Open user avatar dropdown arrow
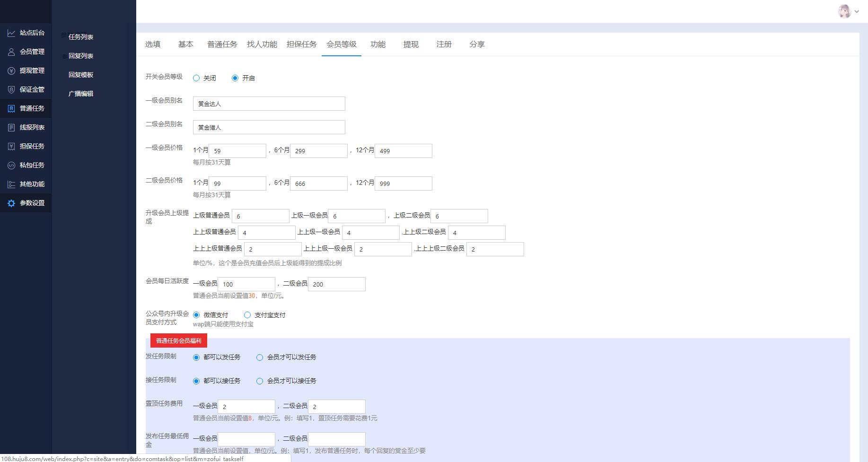 click(857, 11)
